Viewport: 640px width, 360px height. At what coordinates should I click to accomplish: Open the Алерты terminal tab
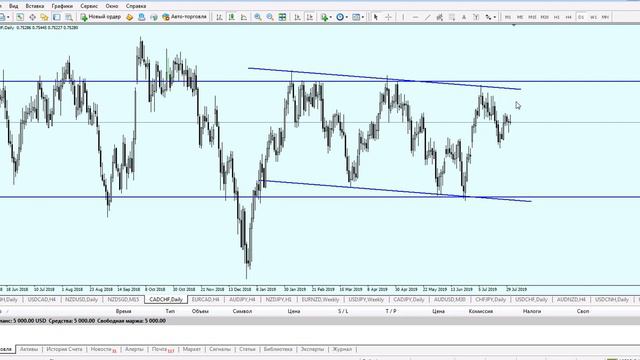point(134,349)
